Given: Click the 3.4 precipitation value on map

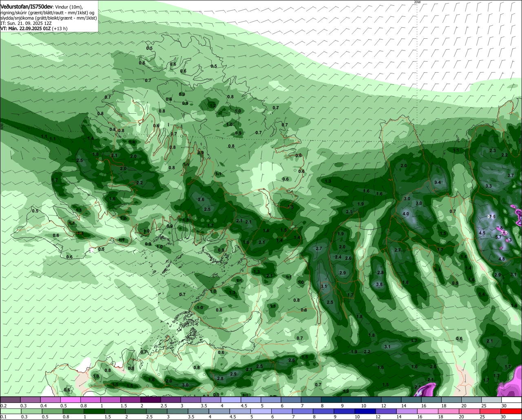Looking at the screenshot, I should [438, 182].
